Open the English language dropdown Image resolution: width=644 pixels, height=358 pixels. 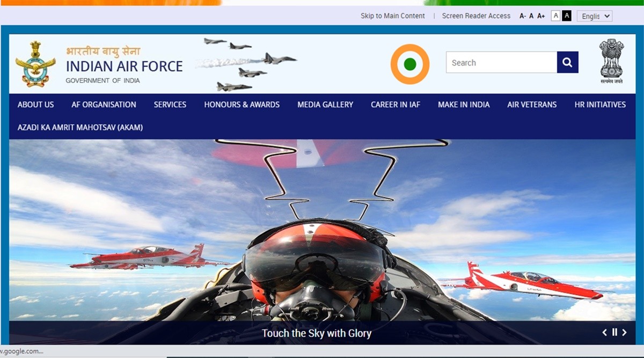click(x=594, y=16)
